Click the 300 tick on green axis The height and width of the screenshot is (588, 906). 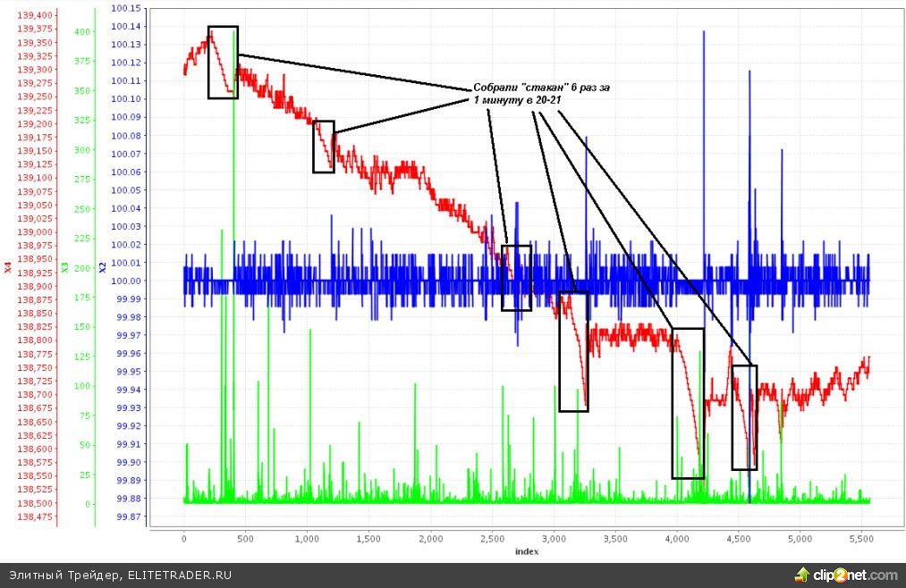click(82, 150)
